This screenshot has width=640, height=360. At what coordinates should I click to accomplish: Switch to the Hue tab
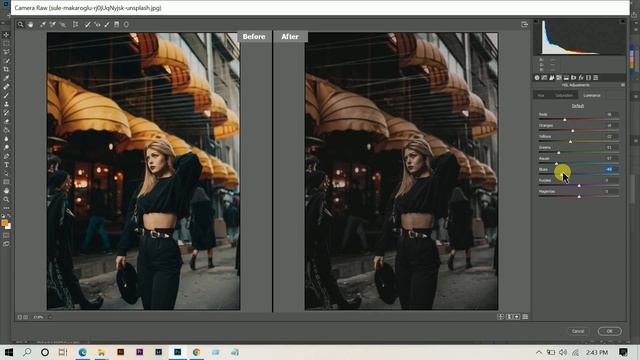[x=541, y=96]
